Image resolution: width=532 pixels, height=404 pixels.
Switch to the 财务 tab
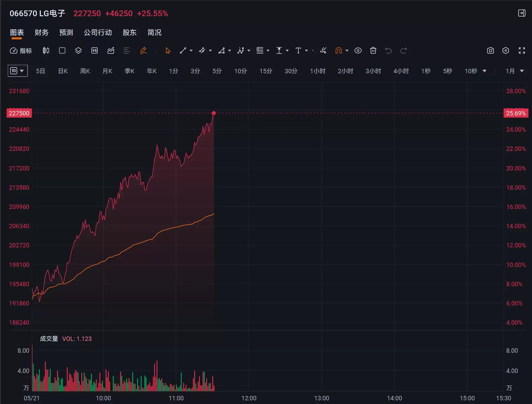click(x=41, y=32)
